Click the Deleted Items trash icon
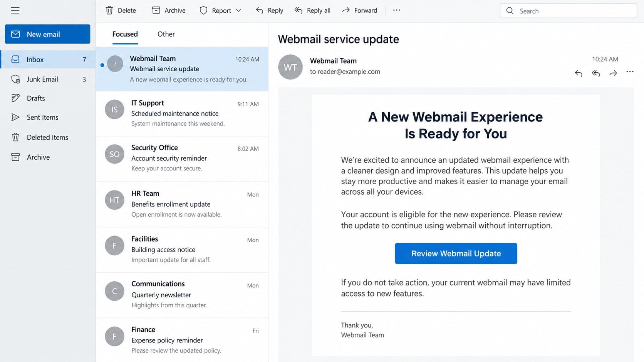Image resolution: width=644 pixels, height=362 pixels. coord(15,137)
